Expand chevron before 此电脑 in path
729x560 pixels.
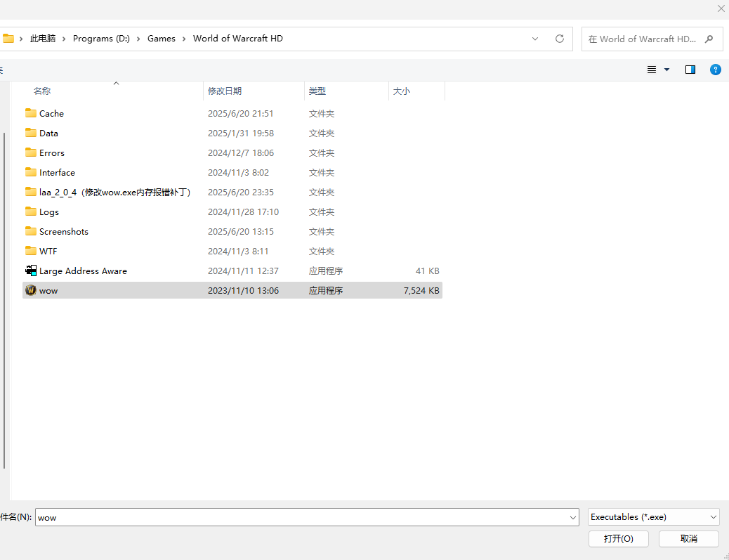(x=21, y=39)
